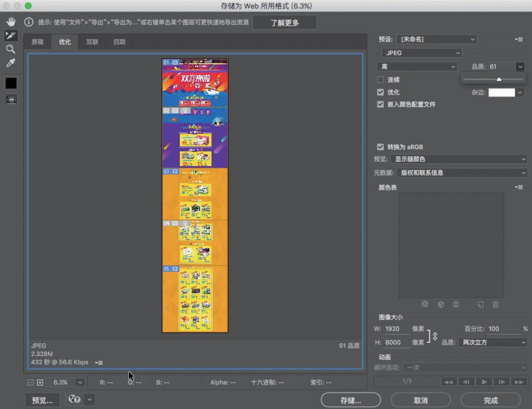Select the Slice Select tool

pyautogui.click(x=11, y=35)
